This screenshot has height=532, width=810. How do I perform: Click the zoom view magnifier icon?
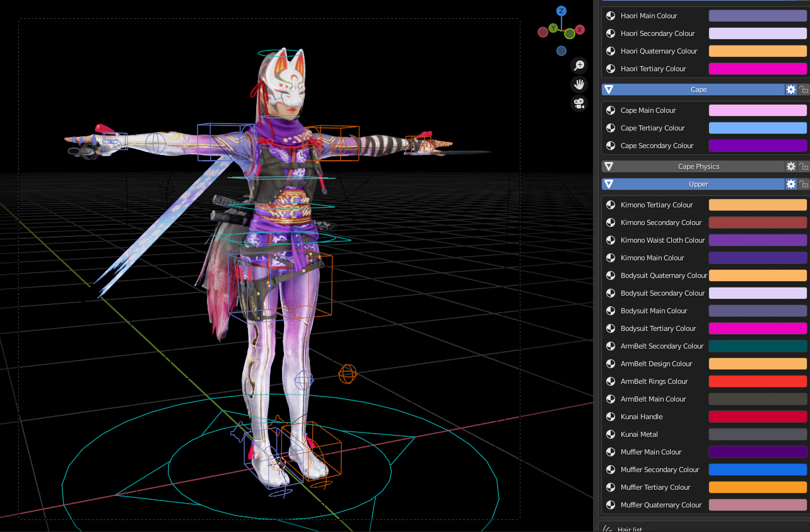pos(579,66)
